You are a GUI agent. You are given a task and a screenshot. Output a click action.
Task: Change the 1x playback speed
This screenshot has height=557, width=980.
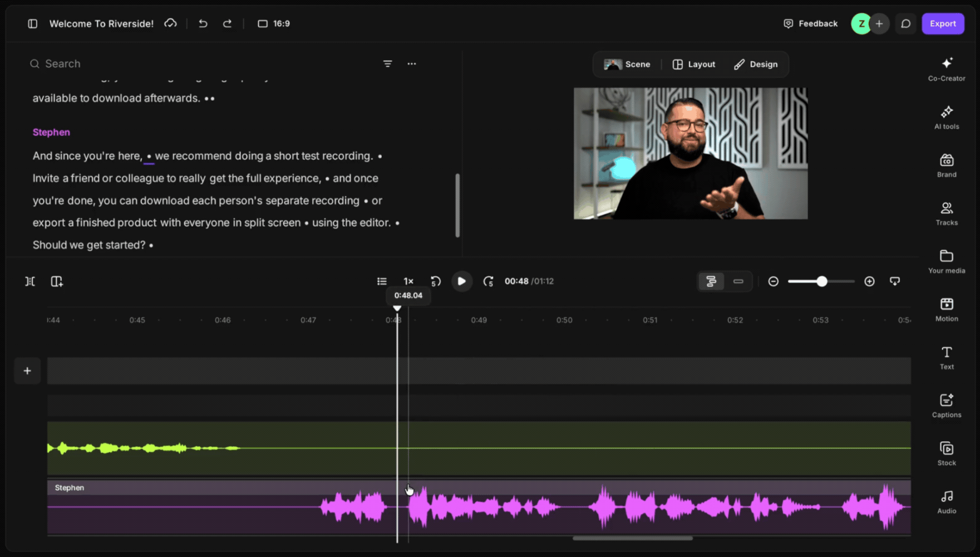tap(408, 281)
